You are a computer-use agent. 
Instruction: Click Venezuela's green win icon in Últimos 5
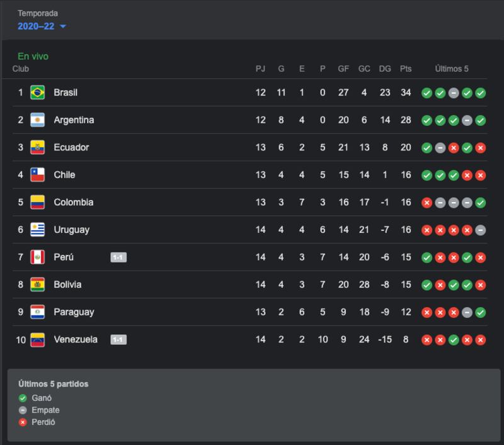pos(454,340)
